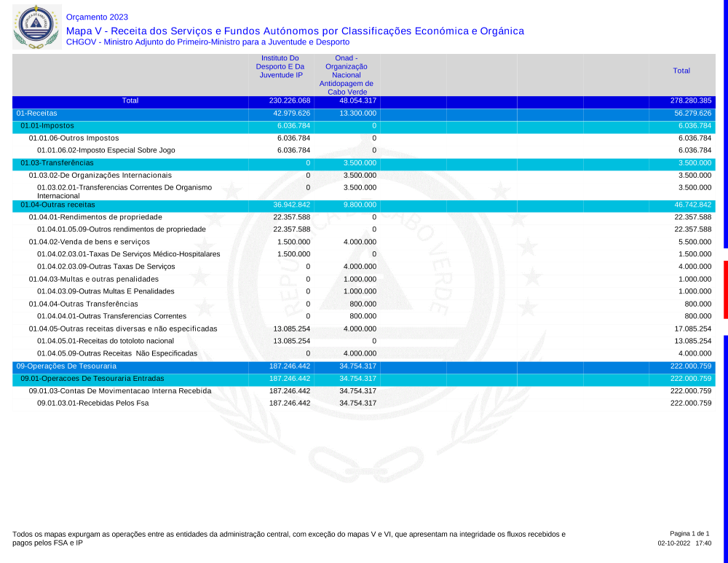Click the 'Instituto Do Desporto E Da Juventude IP' column header
Viewport: 728px width, 563px height.
point(280,66)
